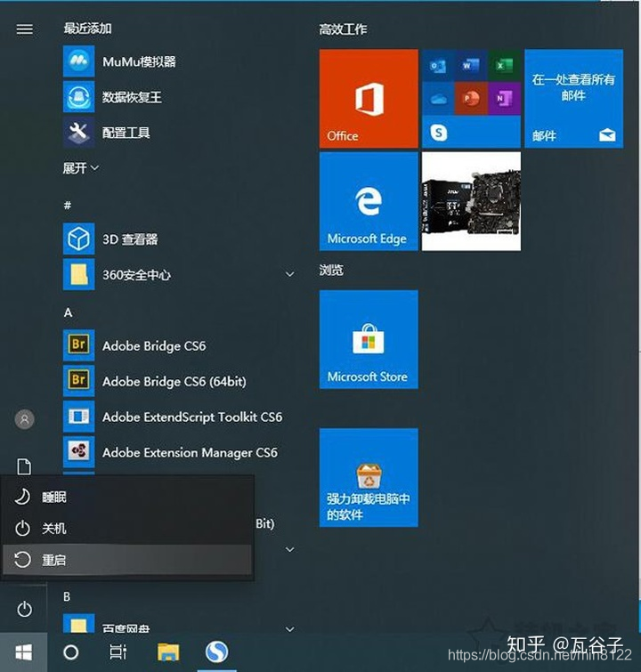Viewport: 641px width, 672px height.
Task: Open Excel in the Office apps tile
Action: (x=504, y=66)
